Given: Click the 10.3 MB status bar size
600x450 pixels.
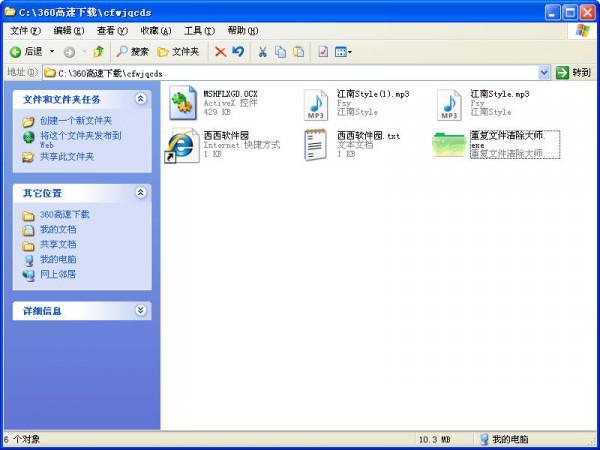Looking at the screenshot, I should (434, 439).
